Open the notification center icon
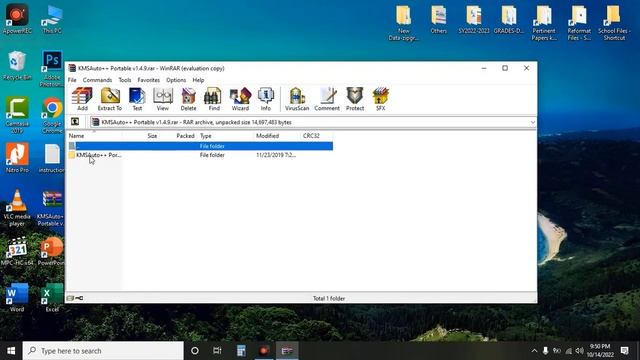Screen dimensions: 640x360 624,351
